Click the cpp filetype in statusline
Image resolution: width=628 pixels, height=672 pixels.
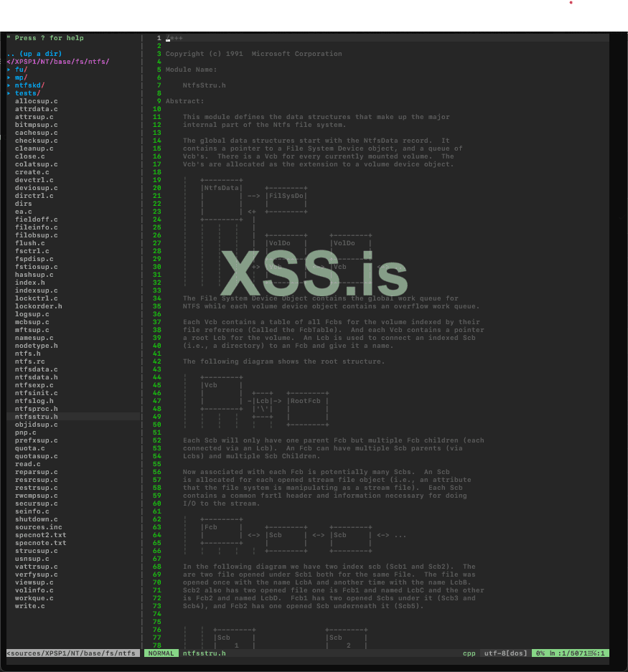point(469,653)
